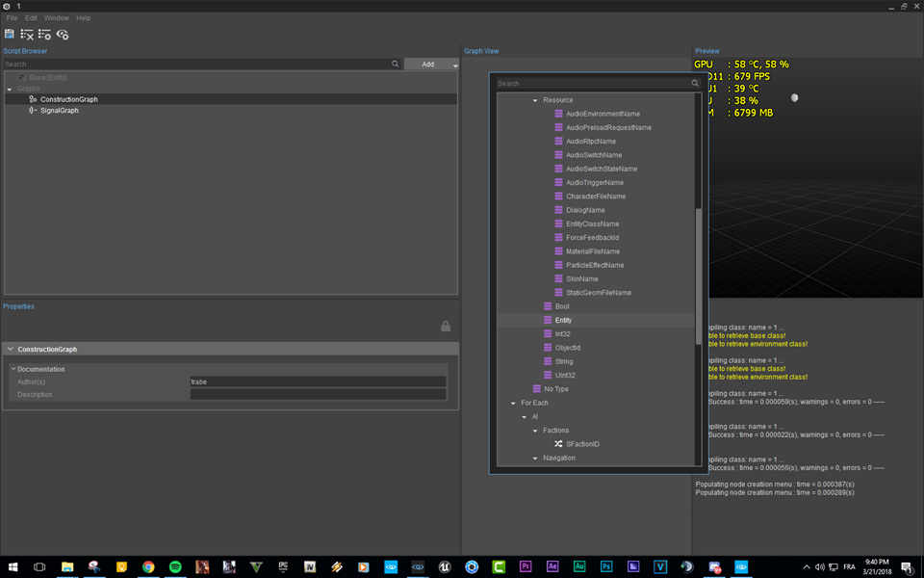This screenshot has width=924, height=578.
Task: Click the Add button in Script Browser
Action: coord(427,65)
